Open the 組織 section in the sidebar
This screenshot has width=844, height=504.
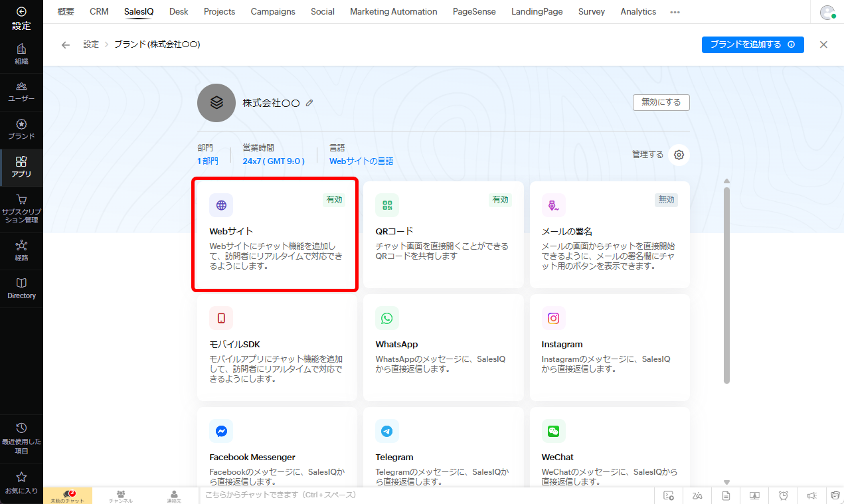pyautogui.click(x=21, y=54)
